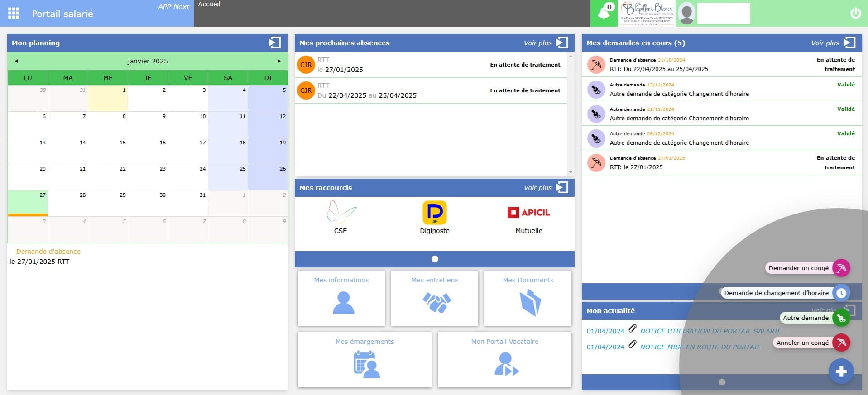The image size is (868, 395).
Task: Select the Accueil tab
Action: coord(209,4)
